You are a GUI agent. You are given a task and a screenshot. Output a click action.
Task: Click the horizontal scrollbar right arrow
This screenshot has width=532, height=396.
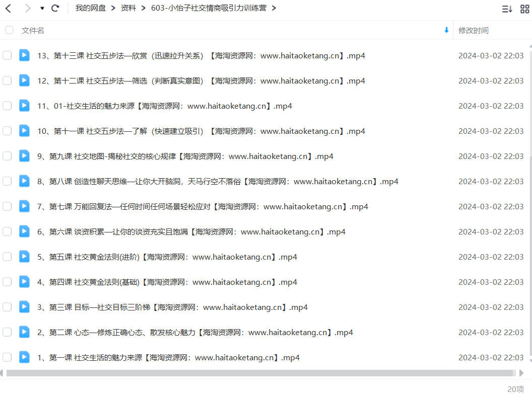point(521,373)
